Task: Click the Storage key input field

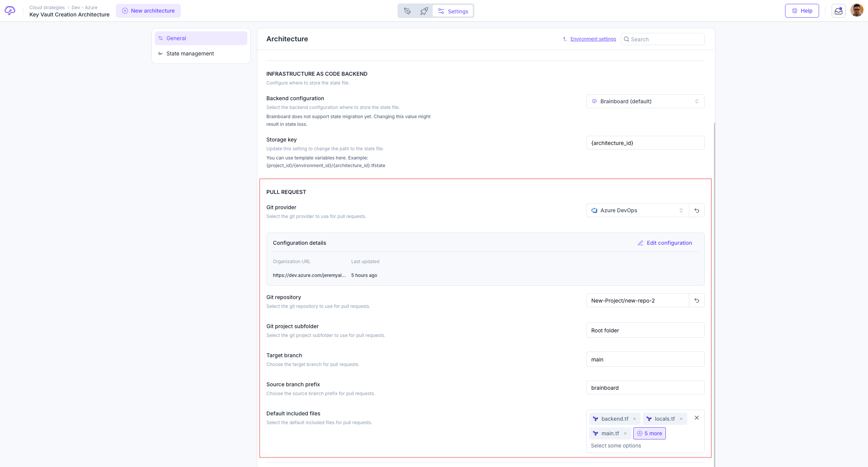Action: 645,143
